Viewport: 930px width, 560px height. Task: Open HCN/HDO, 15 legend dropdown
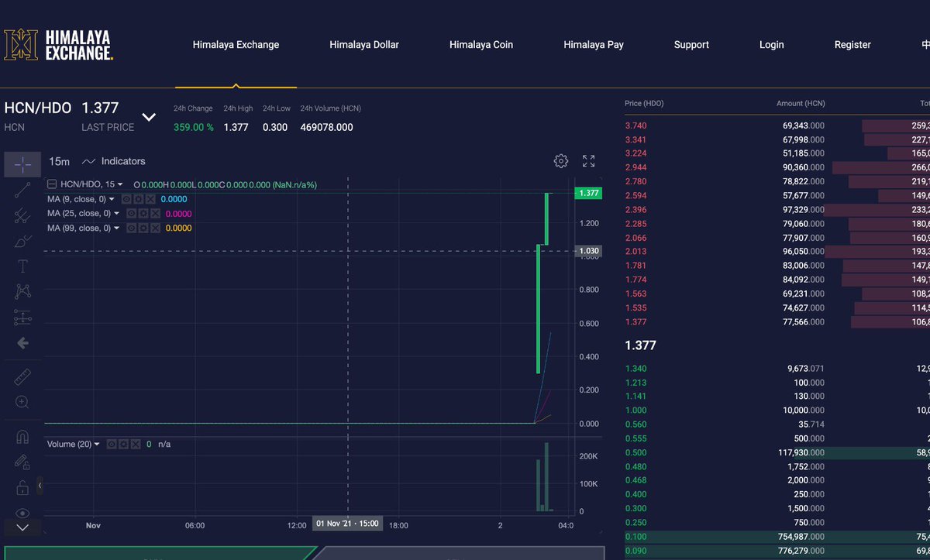[120, 185]
